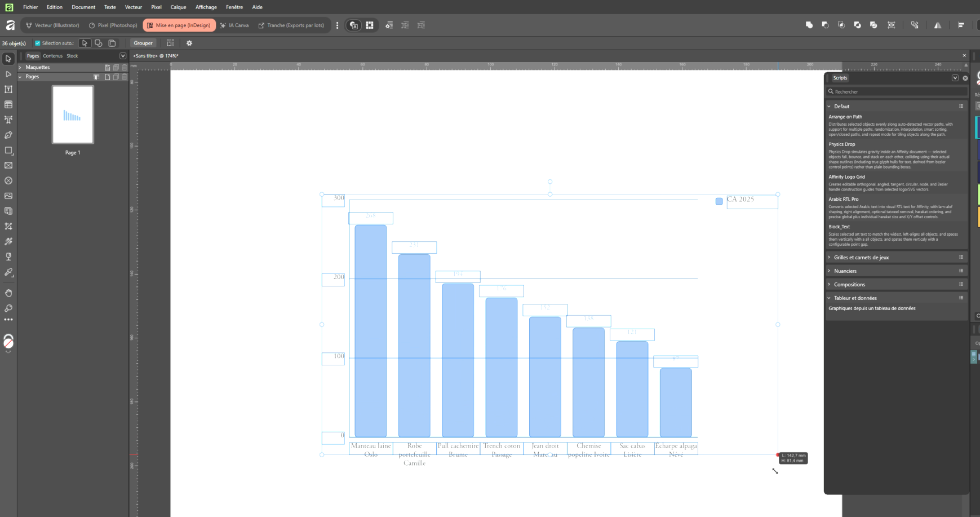Open the Calque menu

178,7
